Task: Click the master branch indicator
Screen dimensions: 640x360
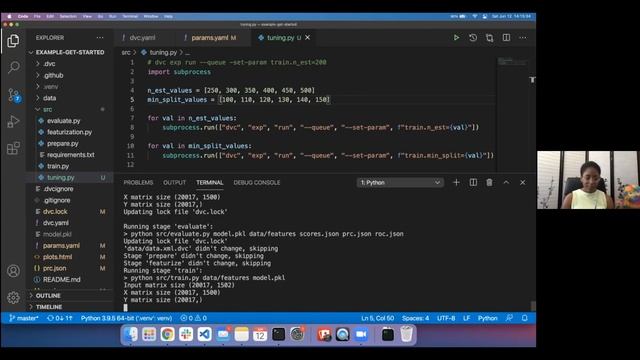Action: [x=24, y=318]
